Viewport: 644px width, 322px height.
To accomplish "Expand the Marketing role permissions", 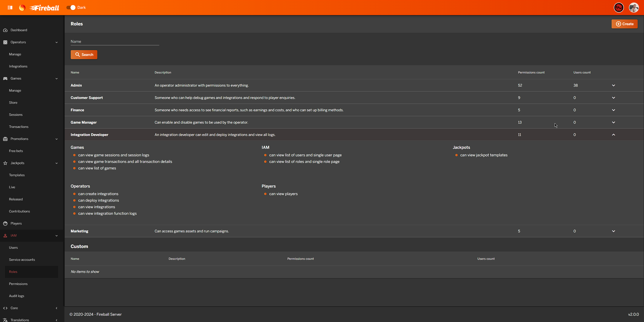I will (614, 231).
